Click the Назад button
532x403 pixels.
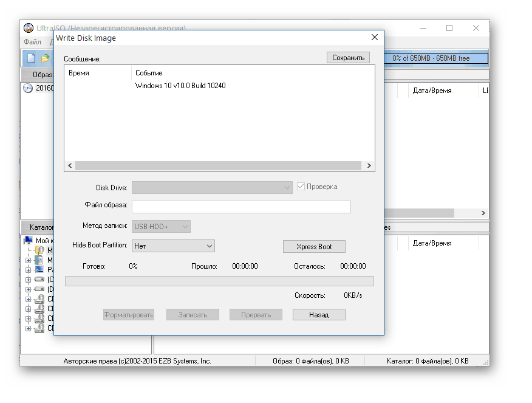point(319,315)
